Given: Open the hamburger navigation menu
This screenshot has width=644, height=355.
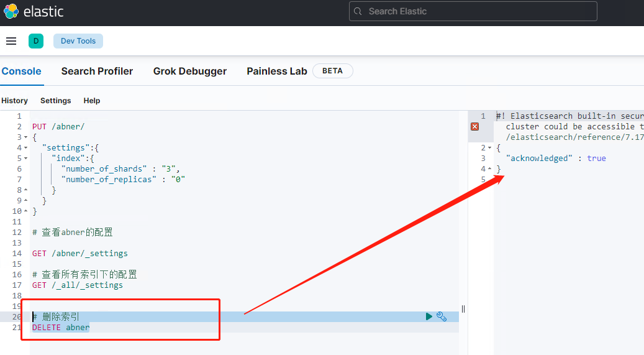Looking at the screenshot, I should [x=11, y=41].
